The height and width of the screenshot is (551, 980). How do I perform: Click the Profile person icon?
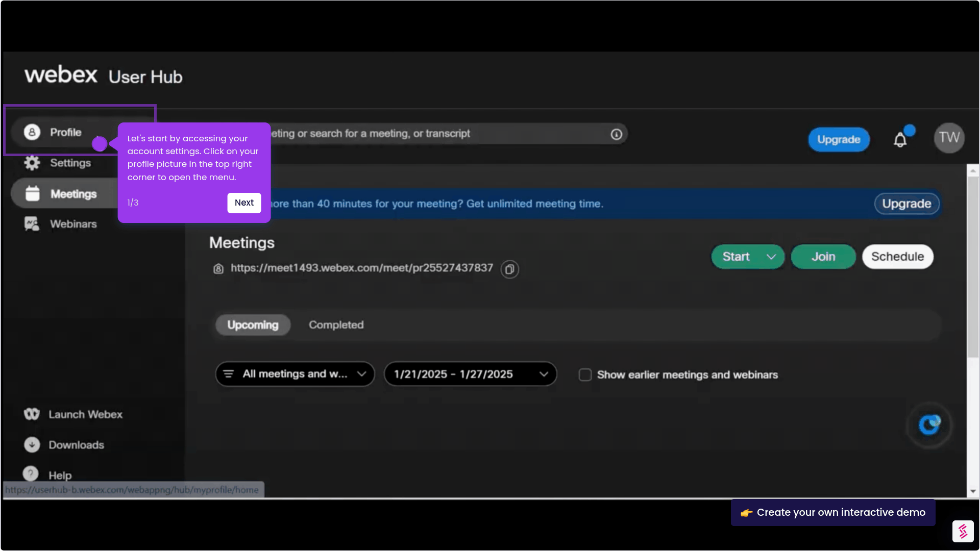coord(32,132)
